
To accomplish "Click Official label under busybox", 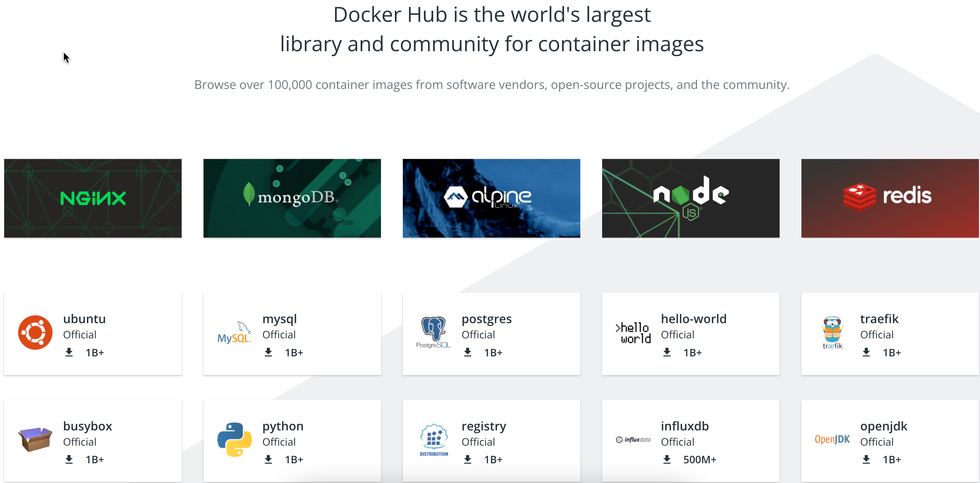I will (x=80, y=442).
